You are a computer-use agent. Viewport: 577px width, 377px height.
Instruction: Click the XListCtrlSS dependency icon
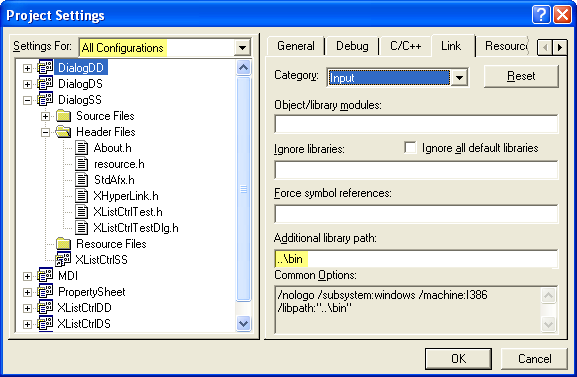point(63,260)
